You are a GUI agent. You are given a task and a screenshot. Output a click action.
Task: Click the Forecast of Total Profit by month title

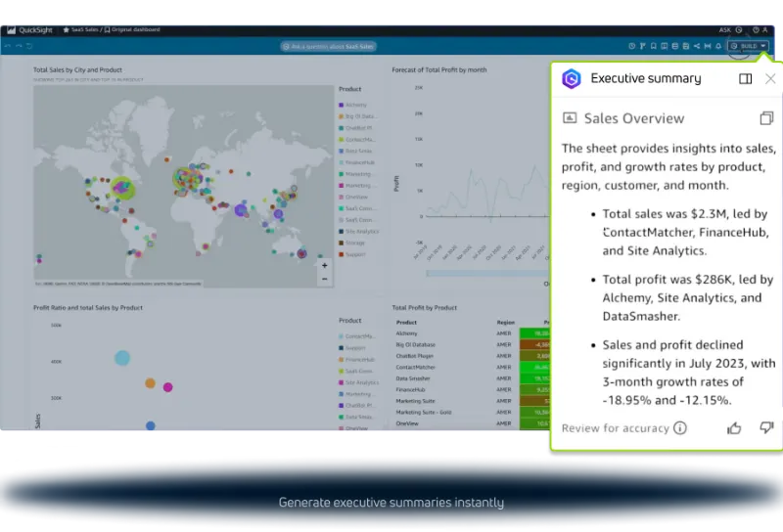(439, 69)
